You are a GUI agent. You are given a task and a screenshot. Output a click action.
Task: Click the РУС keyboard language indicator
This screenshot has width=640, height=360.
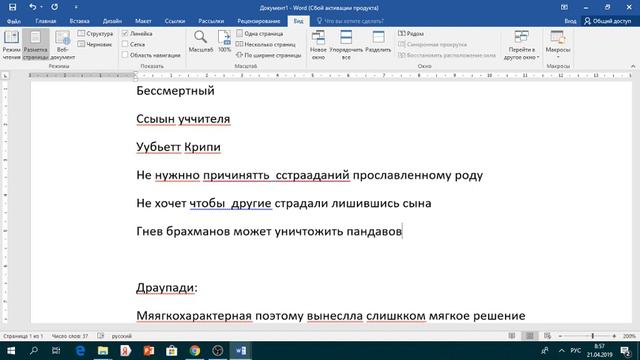pyautogui.click(x=576, y=351)
